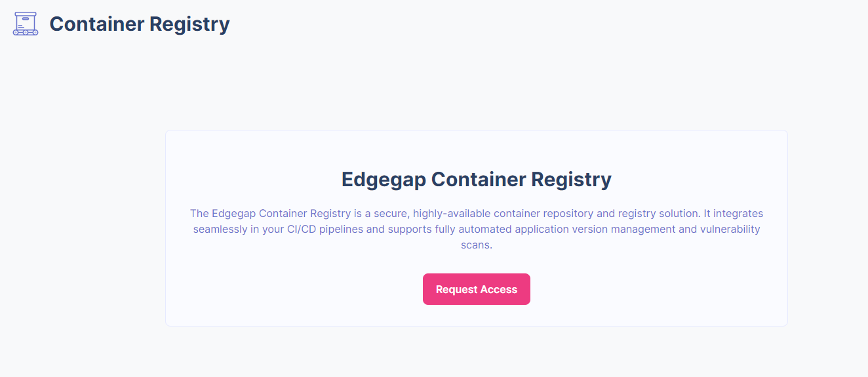Click the description paragraph's first line
868x377 pixels.
(476, 214)
